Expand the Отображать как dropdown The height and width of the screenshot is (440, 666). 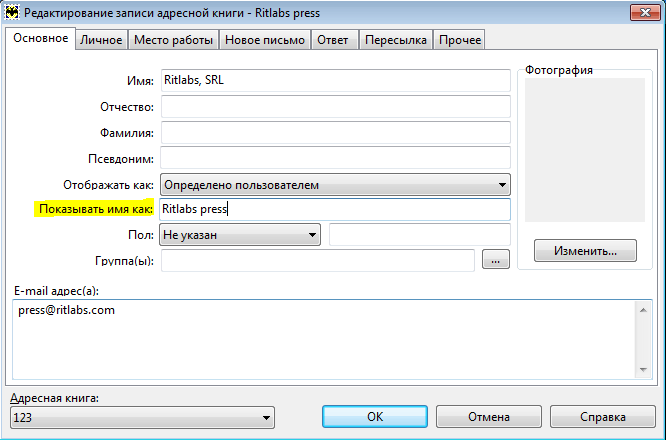click(336, 185)
